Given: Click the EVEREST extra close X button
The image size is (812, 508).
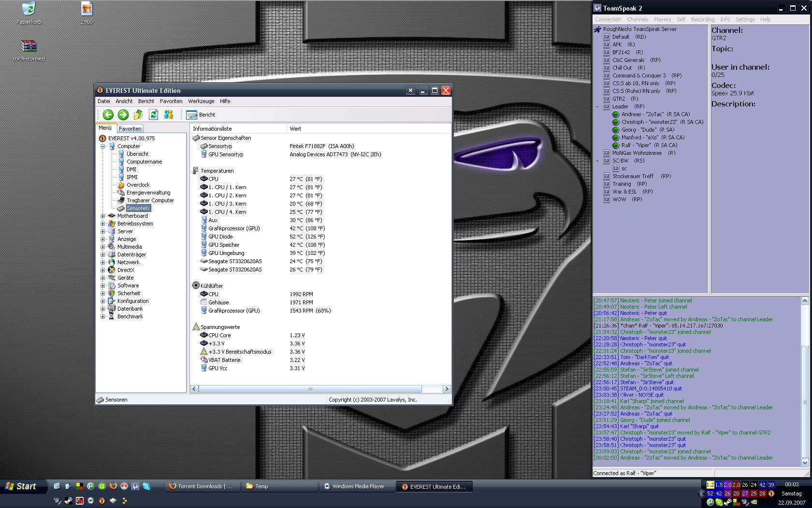Looking at the screenshot, I should (x=410, y=90).
